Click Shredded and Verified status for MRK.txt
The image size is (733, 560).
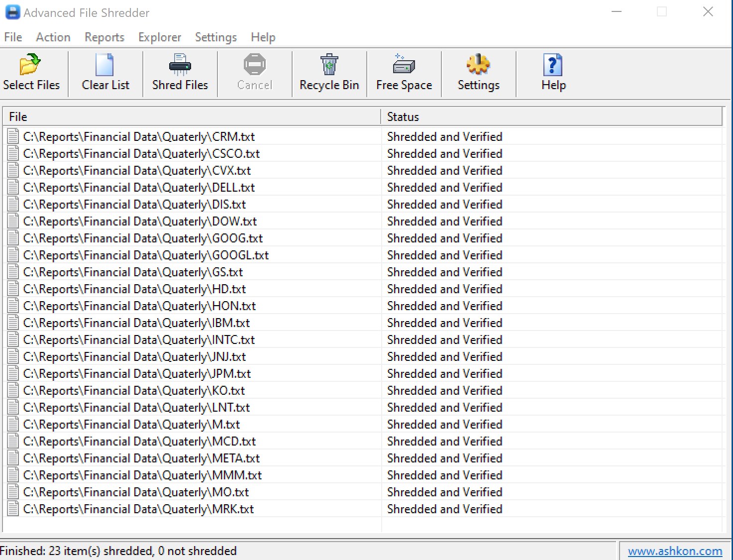(445, 509)
